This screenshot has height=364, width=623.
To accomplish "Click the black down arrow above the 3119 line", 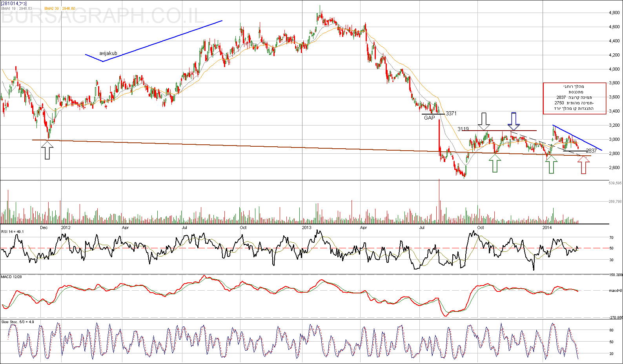I will 484,121.
